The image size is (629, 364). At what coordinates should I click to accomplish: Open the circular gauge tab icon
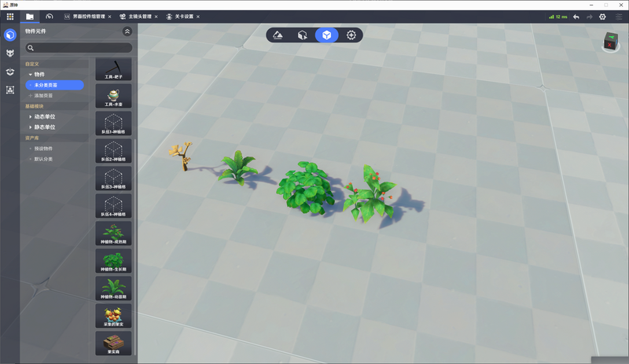pyautogui.click(x=50, y=17)
